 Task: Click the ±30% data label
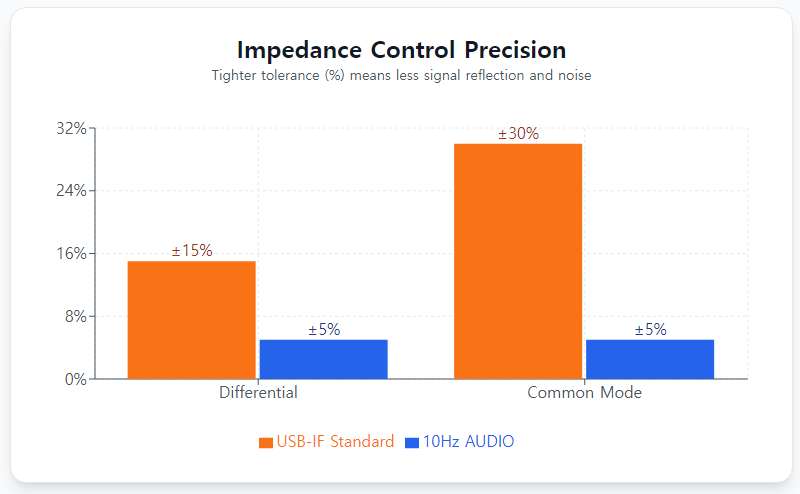(518, 133)
